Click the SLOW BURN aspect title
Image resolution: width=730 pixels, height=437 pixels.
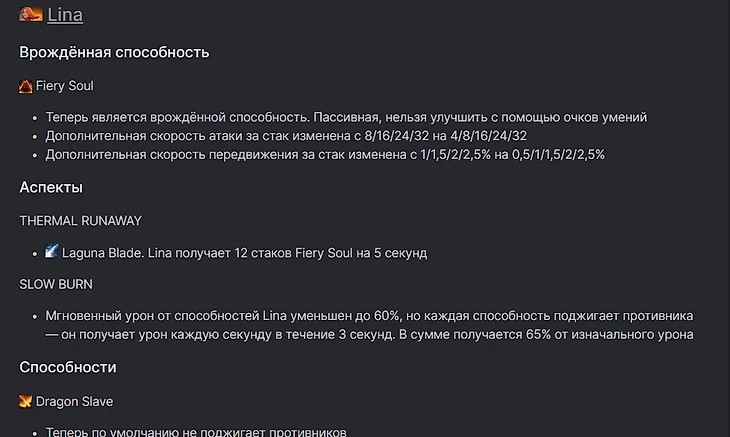point(56,284)
